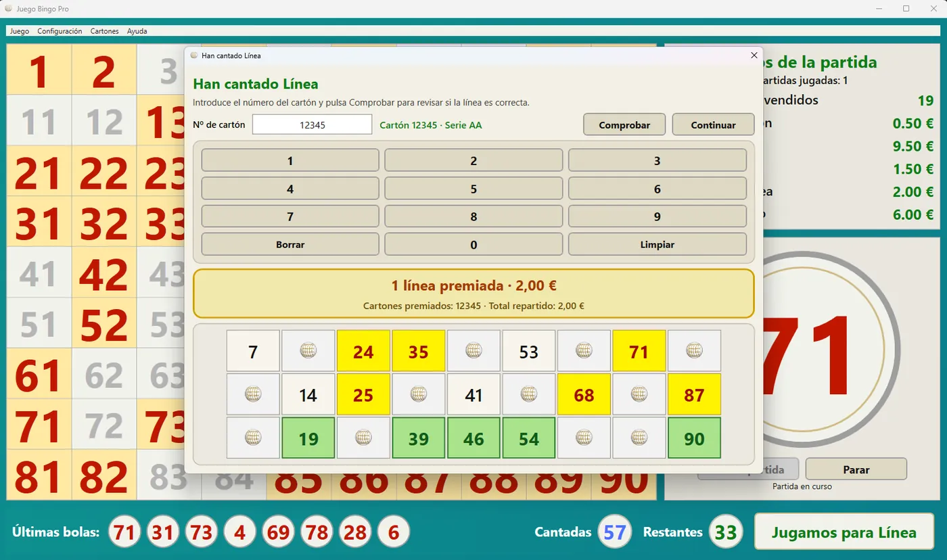Click last ball 78 in Últimas bolas

(x=317, y=532)
